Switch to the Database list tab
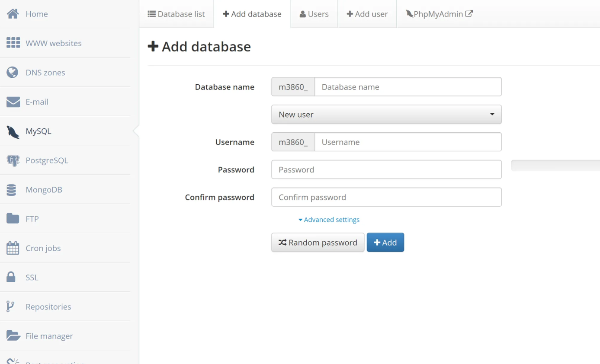Image resolution: width=600 pixels, height=364 pixels. [176, 14]
